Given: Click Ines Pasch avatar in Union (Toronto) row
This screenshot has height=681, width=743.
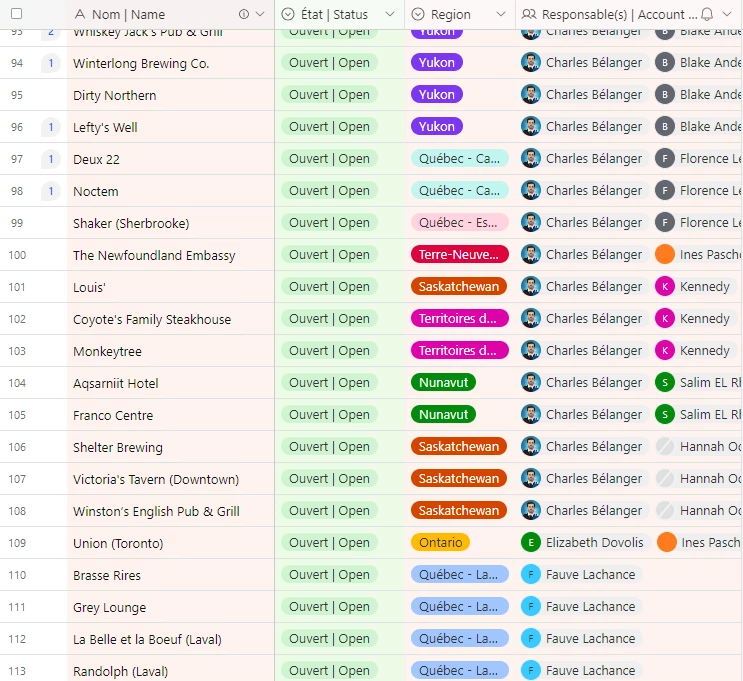Looking at the screenshot, I should [667, 542].
